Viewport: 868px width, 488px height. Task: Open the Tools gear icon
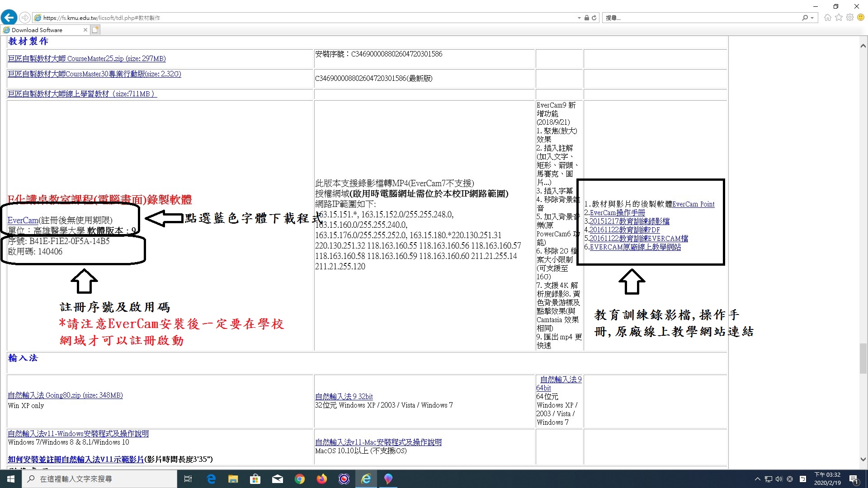click(x=850, y=18)
